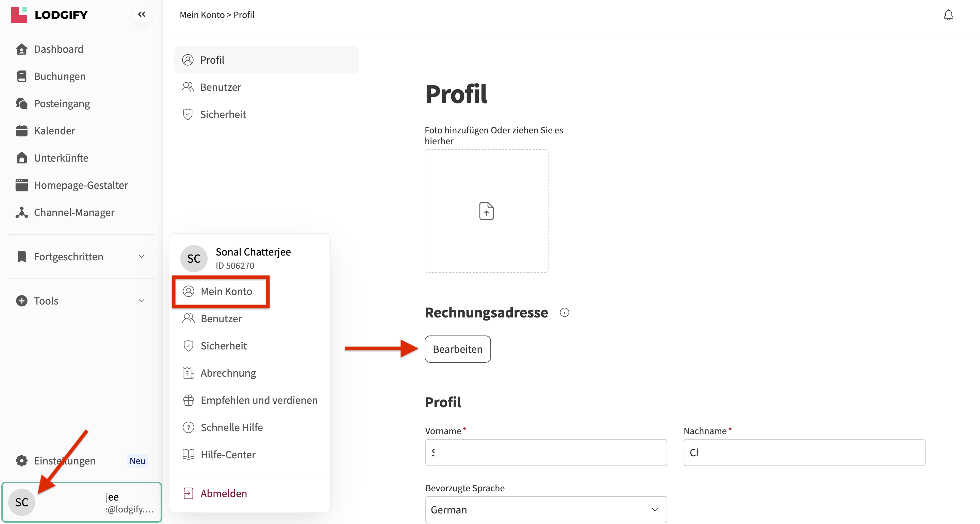This screenshot has width=980, height=524.
Task: Select Mein Konto in the popup menu
Action: 226,291
